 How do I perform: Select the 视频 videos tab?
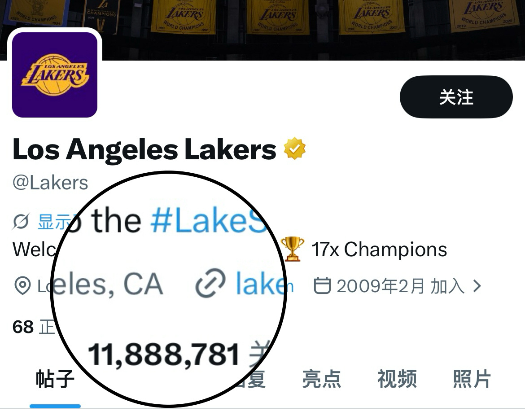coord(397,379)
